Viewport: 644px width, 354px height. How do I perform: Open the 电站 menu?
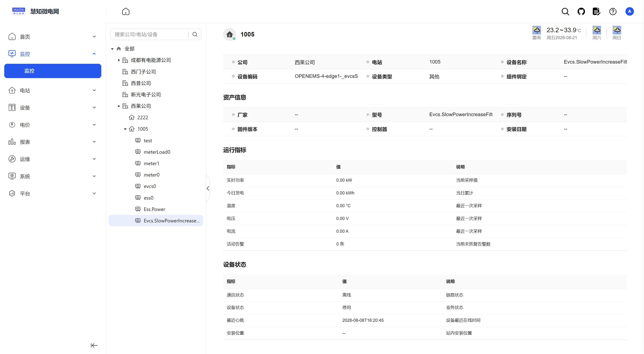tap(53, 90)
